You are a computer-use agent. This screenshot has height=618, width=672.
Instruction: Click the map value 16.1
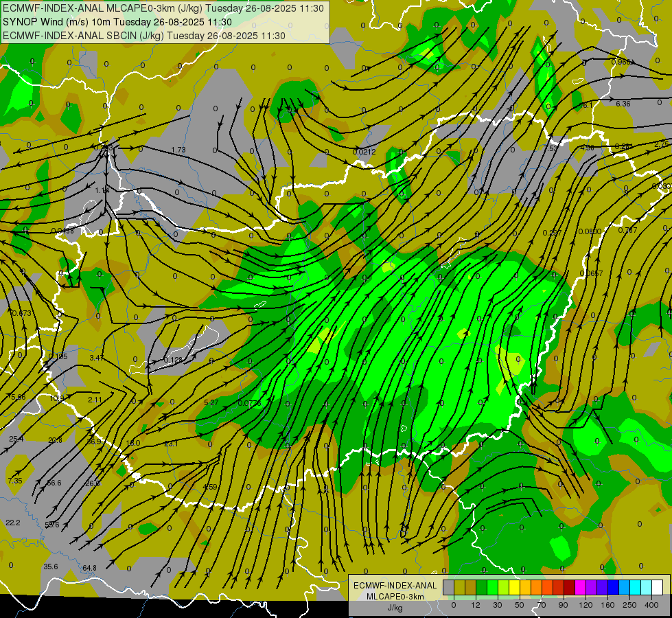click(586, 106)
